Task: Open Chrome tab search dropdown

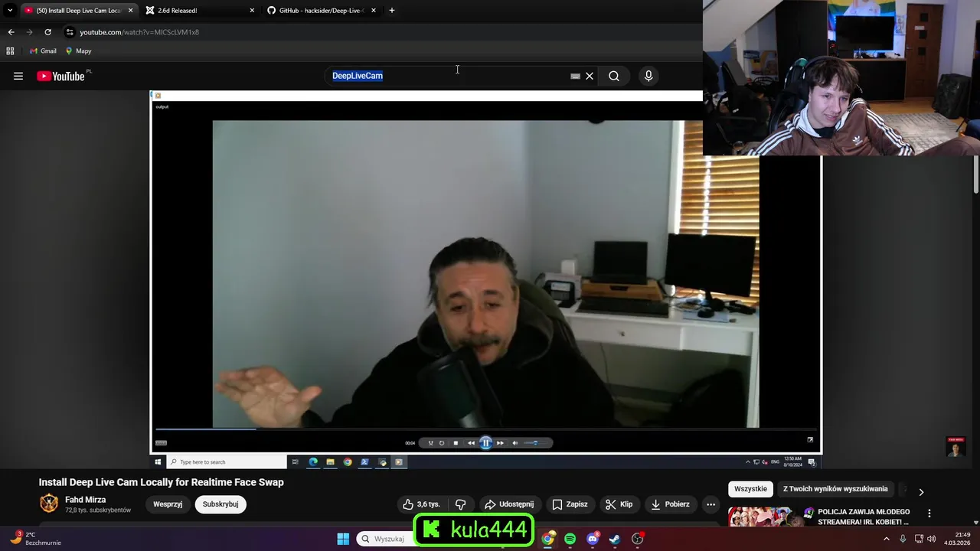Action: pyautogui.click(x=10, y=11)
